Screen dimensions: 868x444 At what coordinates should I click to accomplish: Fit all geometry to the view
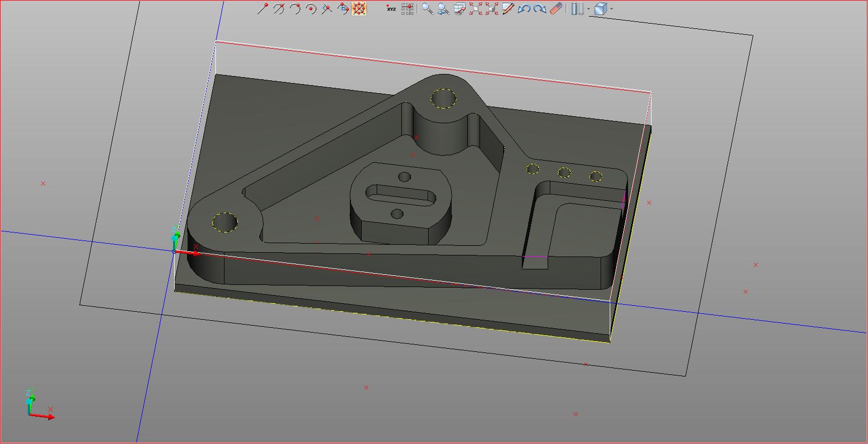475,9
